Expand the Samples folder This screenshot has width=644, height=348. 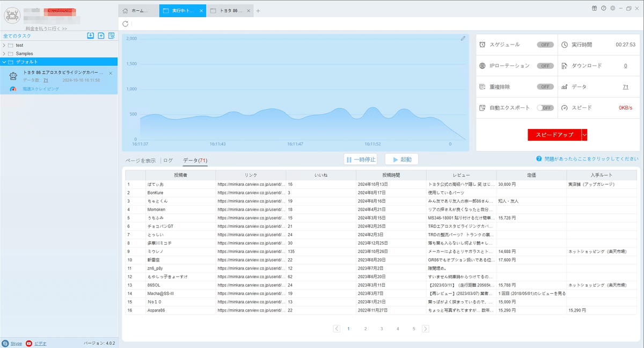[x=4, y=54]
